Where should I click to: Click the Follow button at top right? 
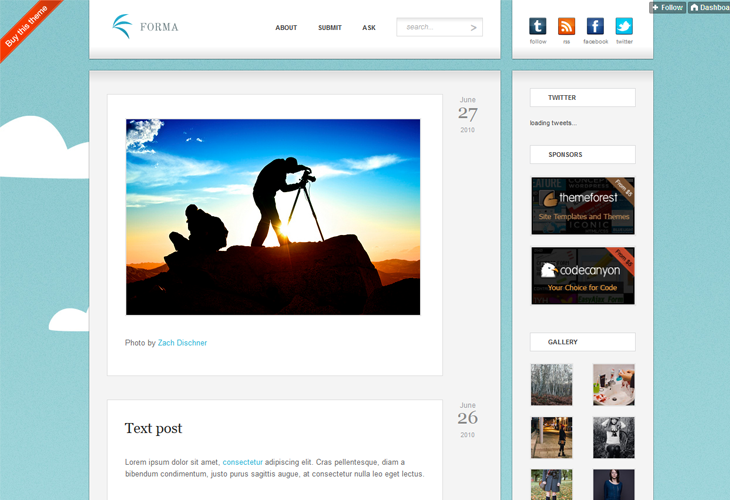[x=668, y=7]
